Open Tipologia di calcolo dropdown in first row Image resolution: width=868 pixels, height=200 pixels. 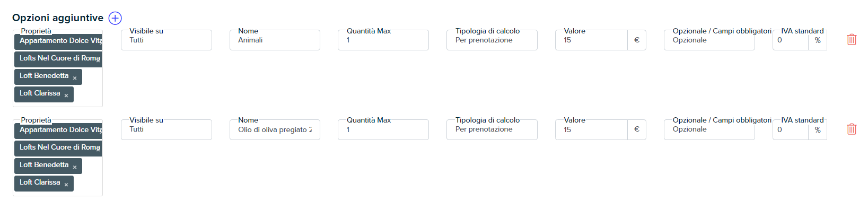coord(492,40)
